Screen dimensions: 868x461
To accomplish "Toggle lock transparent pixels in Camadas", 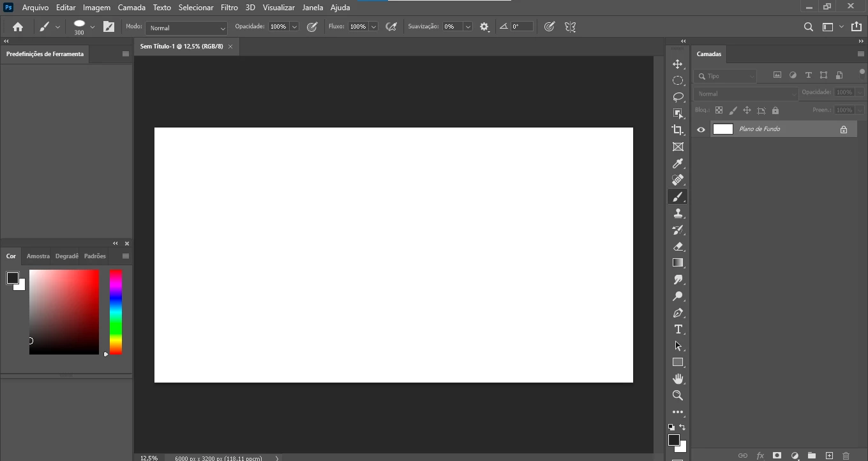I will (x=719, y=110).
